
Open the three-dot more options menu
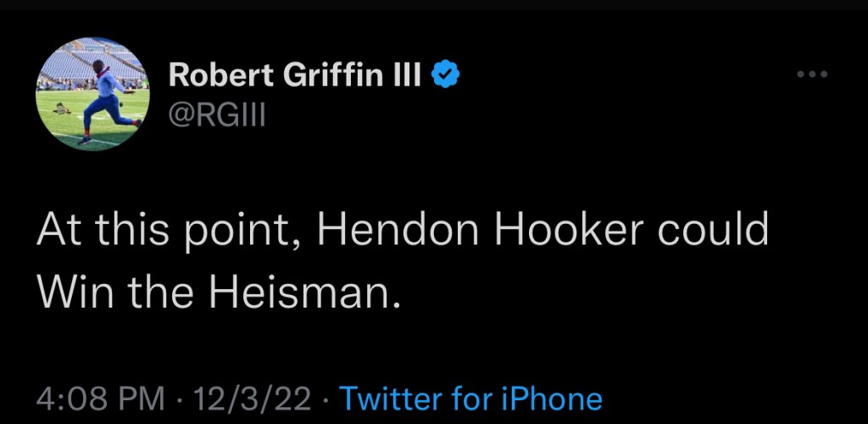pyautogui.click(x=811, y=75)
